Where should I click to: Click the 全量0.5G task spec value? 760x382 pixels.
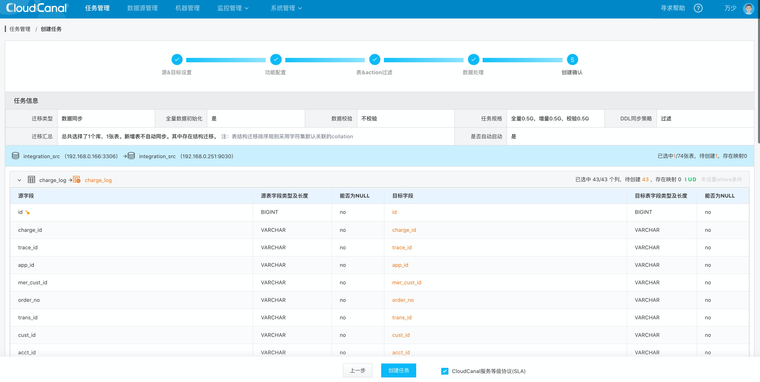click(x=550, y=118)
